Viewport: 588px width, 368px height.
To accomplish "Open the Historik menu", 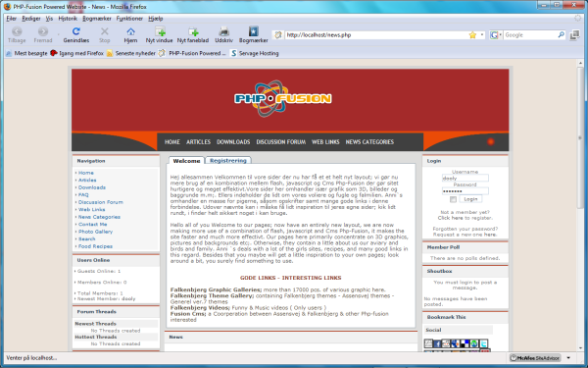I will tap(68, 18).
